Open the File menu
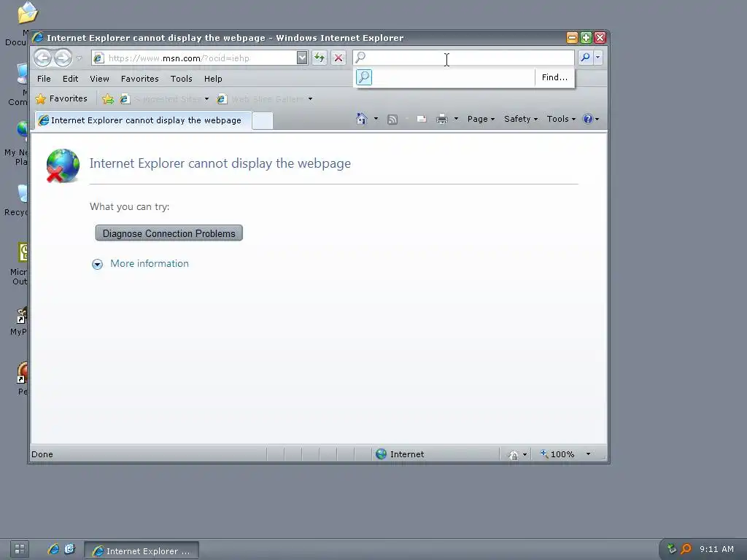747x560 pixels. pyautogui.click(x=44, y=79)
